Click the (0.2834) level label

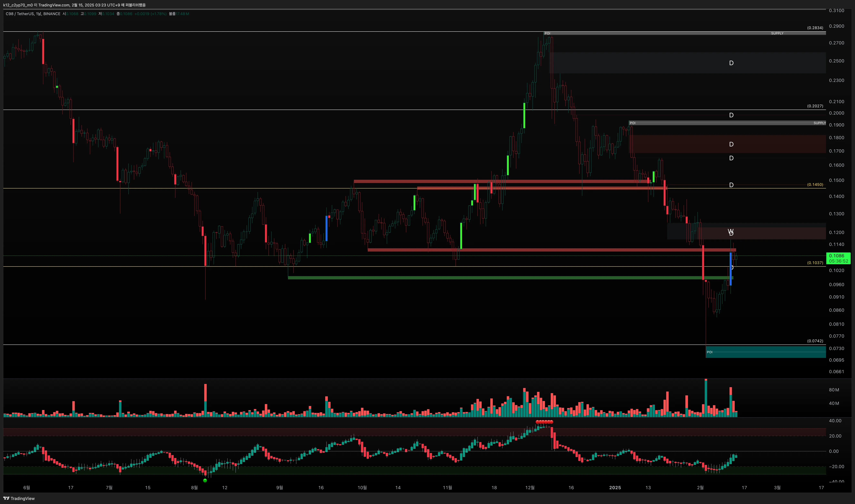click(x=815, y=28)
